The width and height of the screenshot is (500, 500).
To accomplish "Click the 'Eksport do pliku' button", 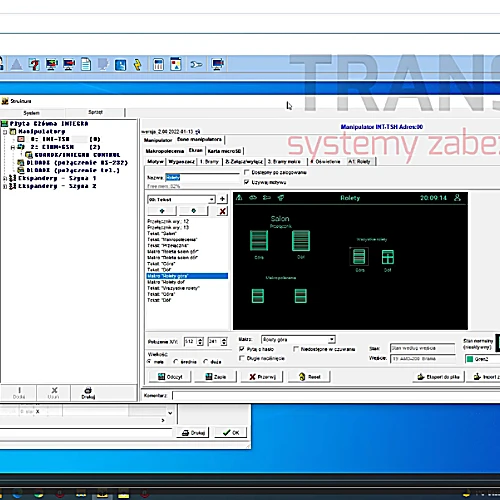I will (438, 377).
